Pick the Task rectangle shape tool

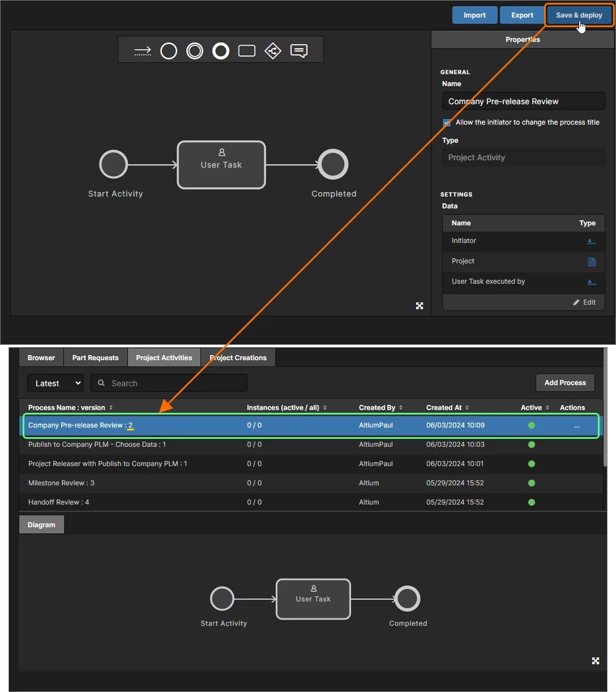(x=246, y=50)
